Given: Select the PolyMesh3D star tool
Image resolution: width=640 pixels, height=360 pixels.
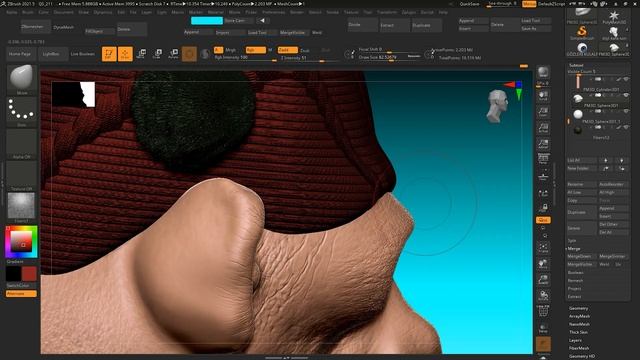Looking at the screenshot, I should coord(613,17).
